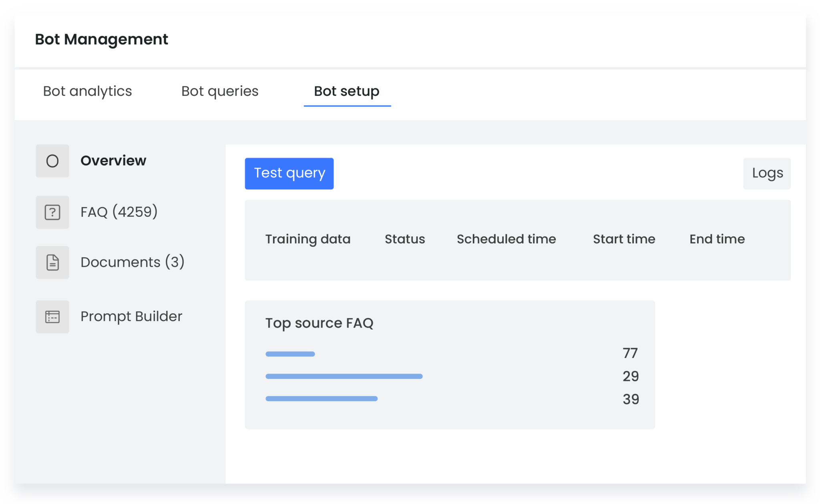The height and width of the screenshot is (504, 820).
Task: Select the Overview sidebar entry
Action: tap(113, 161)
